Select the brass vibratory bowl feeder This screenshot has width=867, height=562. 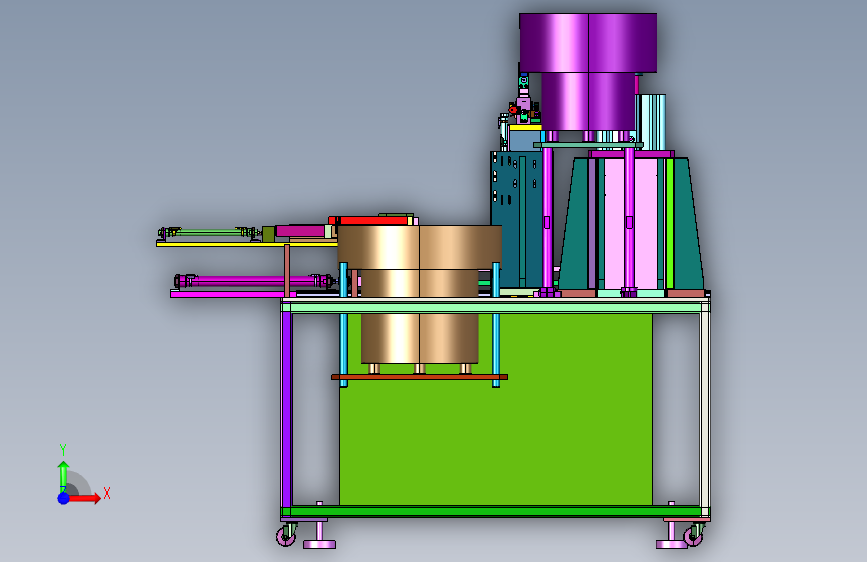click(x=420, y=293)
